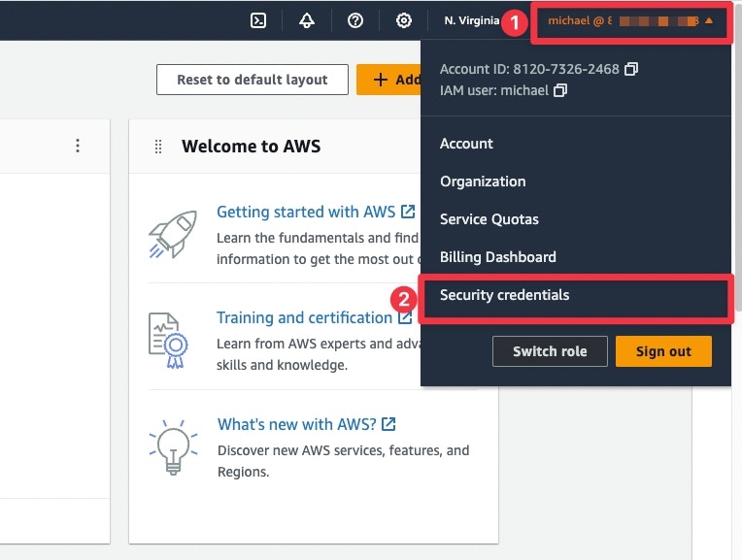Click the rocket icon
This screenshot has height=560, width=742.
coord(173,234)
